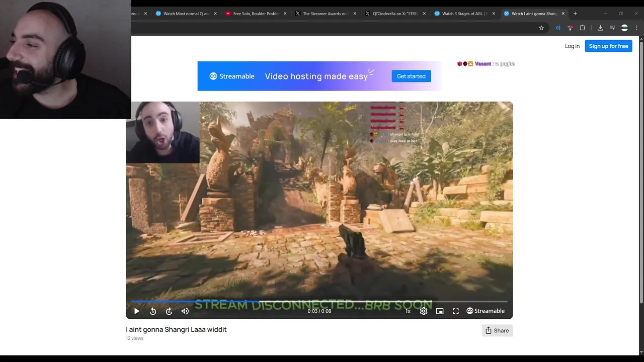The height and width of the screenshot is (362, 644).
Task: Click the Share button
Action: 497,330
